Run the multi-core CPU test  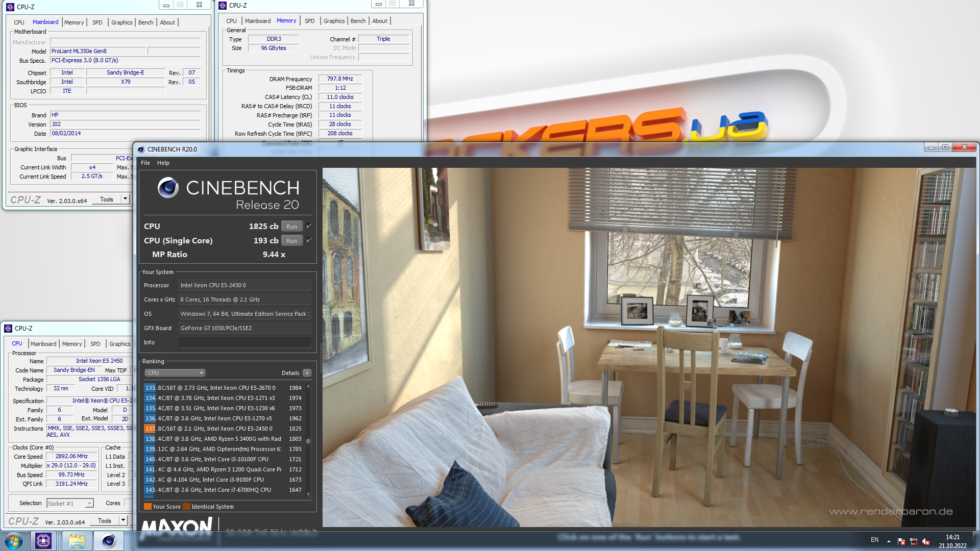(x=291, y=226)
